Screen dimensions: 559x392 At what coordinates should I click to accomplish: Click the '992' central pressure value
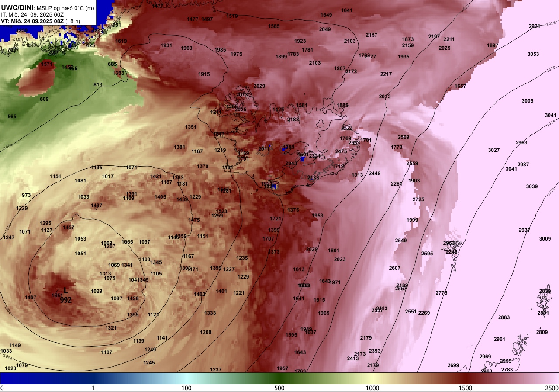[66, 300]
